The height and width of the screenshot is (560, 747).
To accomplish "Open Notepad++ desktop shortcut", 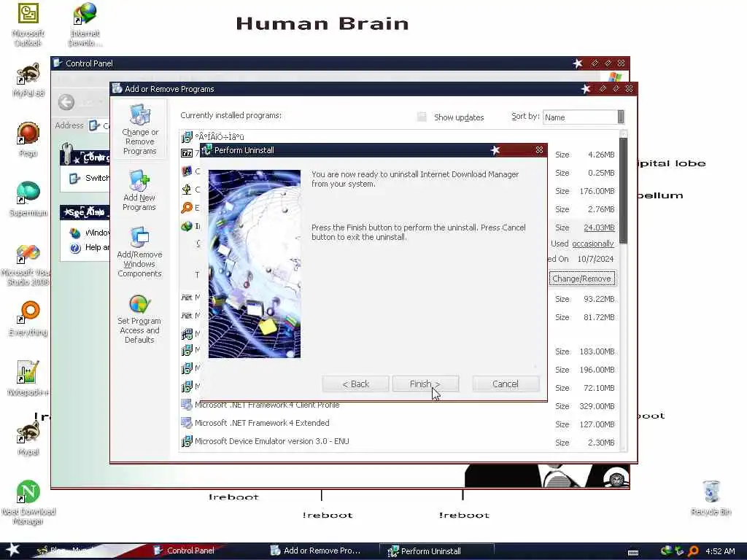I will [x=28, y=378].
